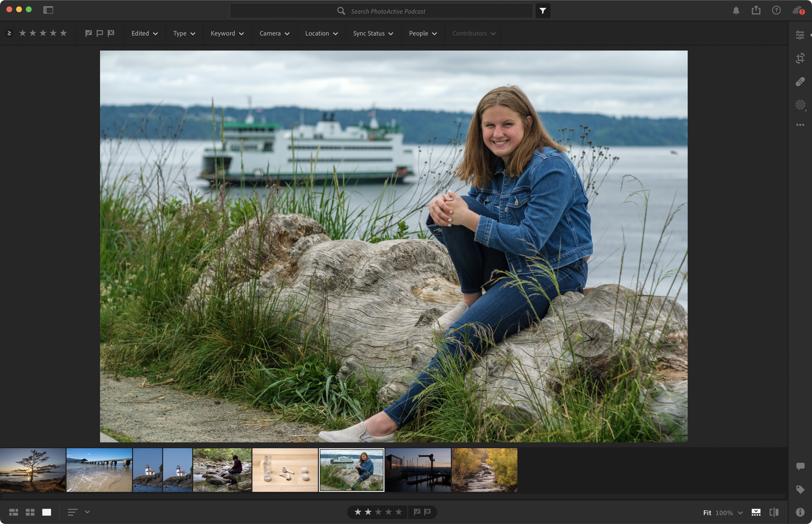Filter by unflagged photos in filter bar
This screenshot has width=812, height=524.
pos(100,33)
